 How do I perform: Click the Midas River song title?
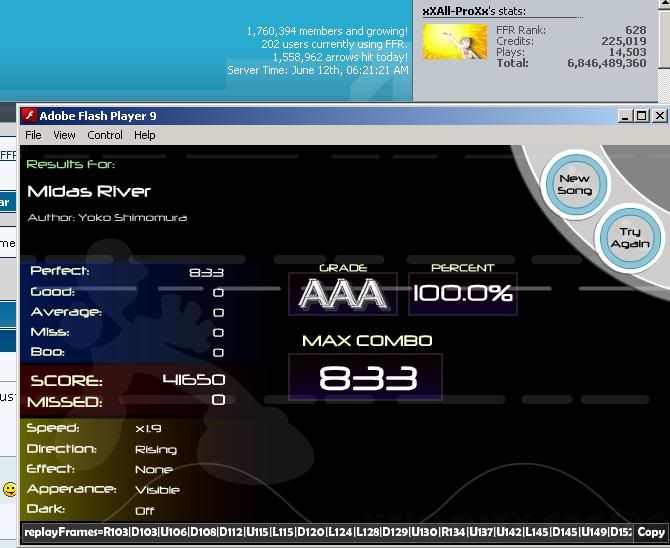(x=89, y=191)
